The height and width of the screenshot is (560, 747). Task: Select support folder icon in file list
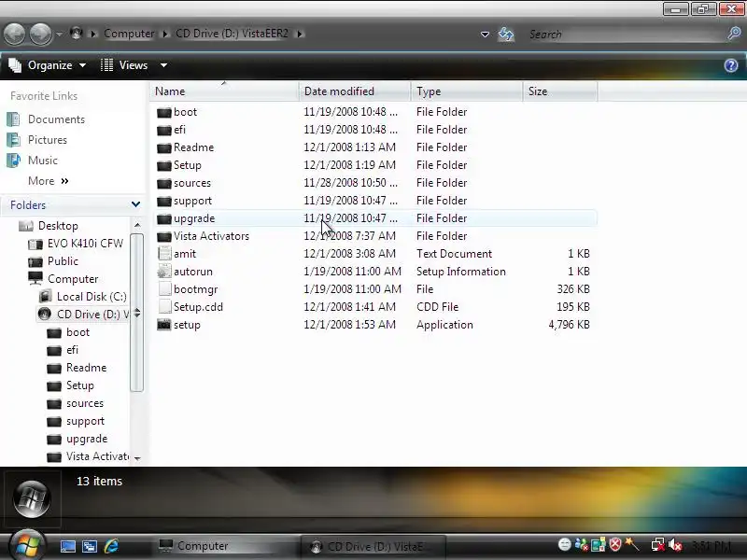point(164,201)
